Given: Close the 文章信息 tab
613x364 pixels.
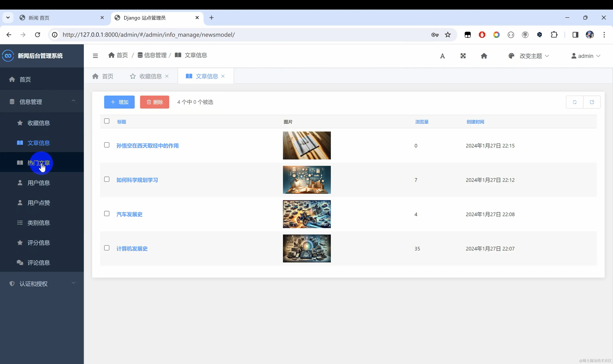Looking at the screenshot, I should coord(223,76).
